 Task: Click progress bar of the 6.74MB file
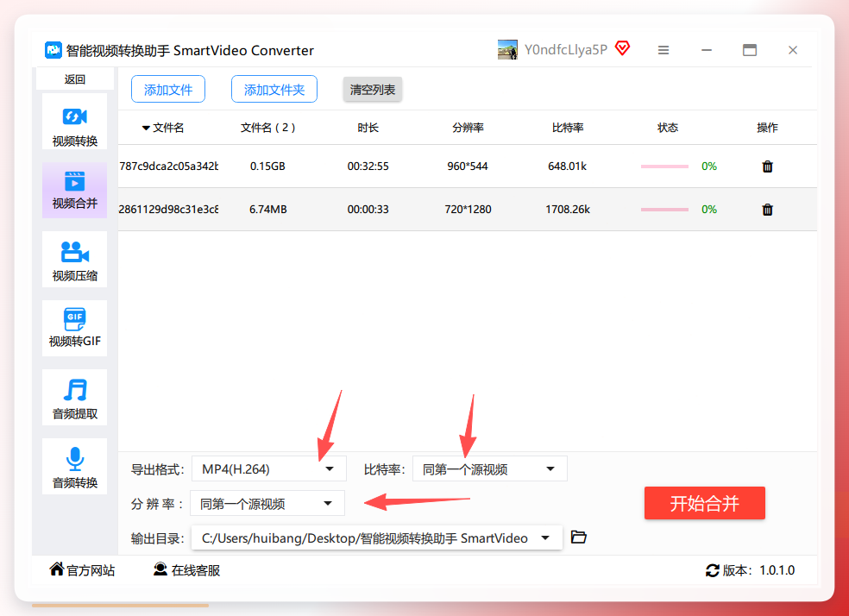[x=664, y=210]
